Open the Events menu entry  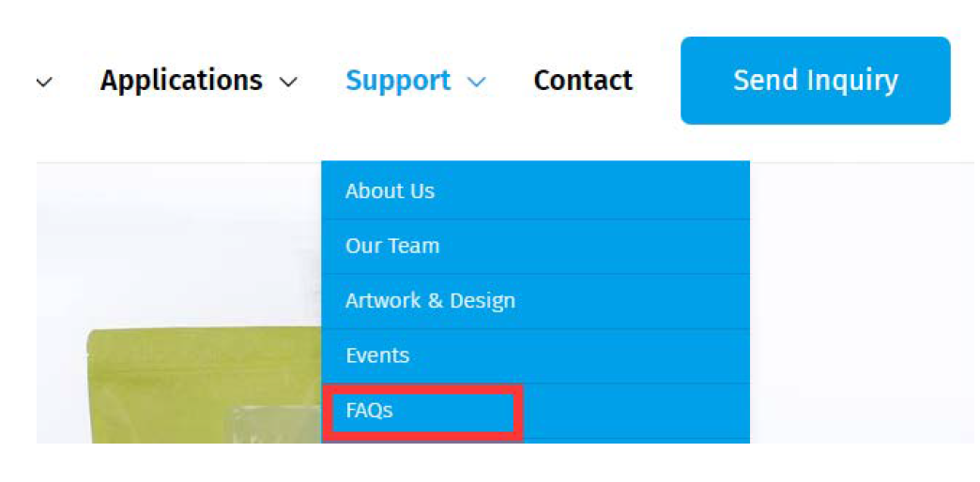(535, 356)
